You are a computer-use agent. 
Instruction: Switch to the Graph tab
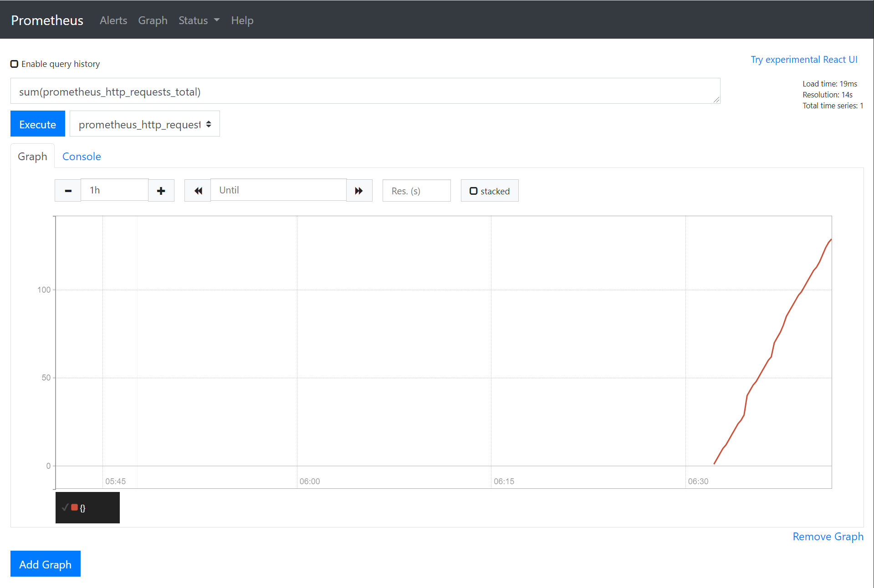tap(32, 157)
